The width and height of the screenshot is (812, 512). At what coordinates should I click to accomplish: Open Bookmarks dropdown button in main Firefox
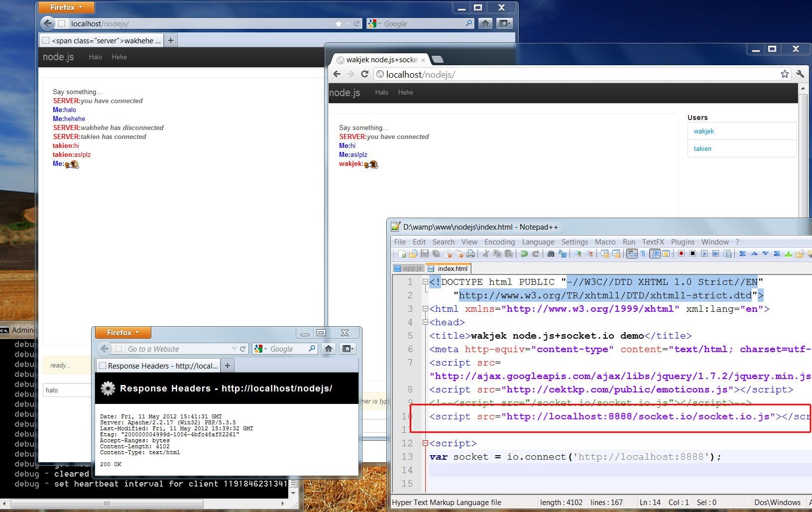504,23
